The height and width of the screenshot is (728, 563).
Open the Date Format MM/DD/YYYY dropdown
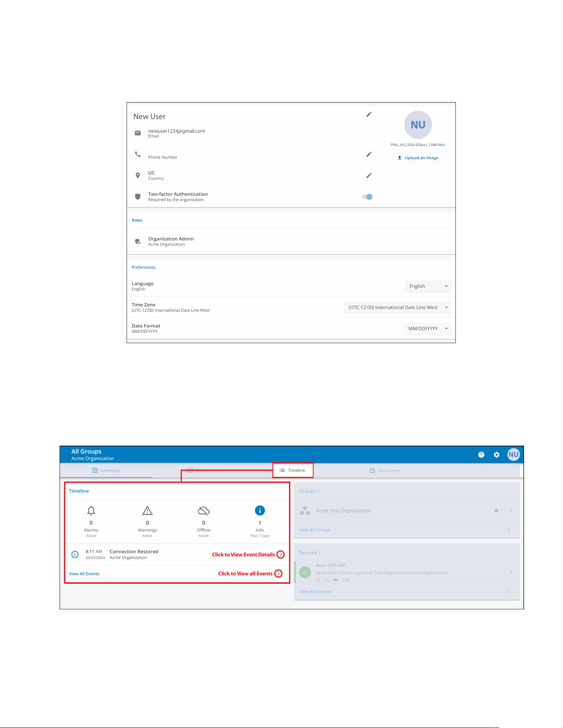(427, 329)
